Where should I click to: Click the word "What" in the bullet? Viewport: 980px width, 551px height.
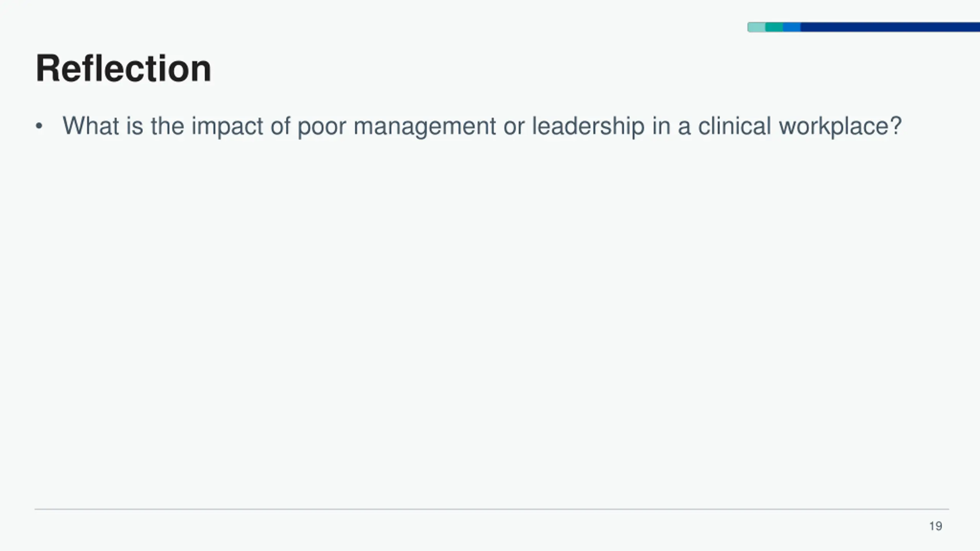coord(91,126)
